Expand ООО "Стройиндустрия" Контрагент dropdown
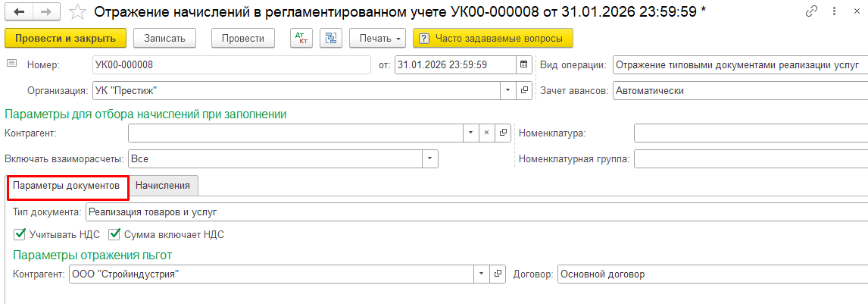This screenshot has height=304, width=868. tap(481, 274)
